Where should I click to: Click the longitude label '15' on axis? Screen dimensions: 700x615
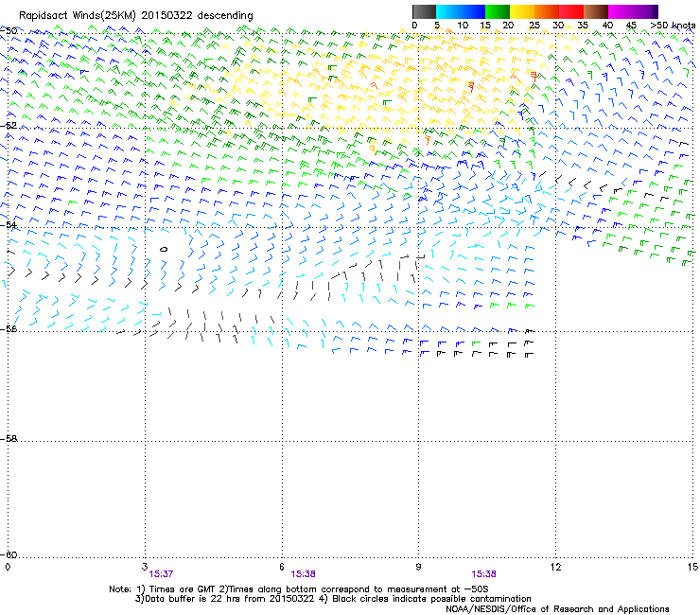tap(692, 567)
